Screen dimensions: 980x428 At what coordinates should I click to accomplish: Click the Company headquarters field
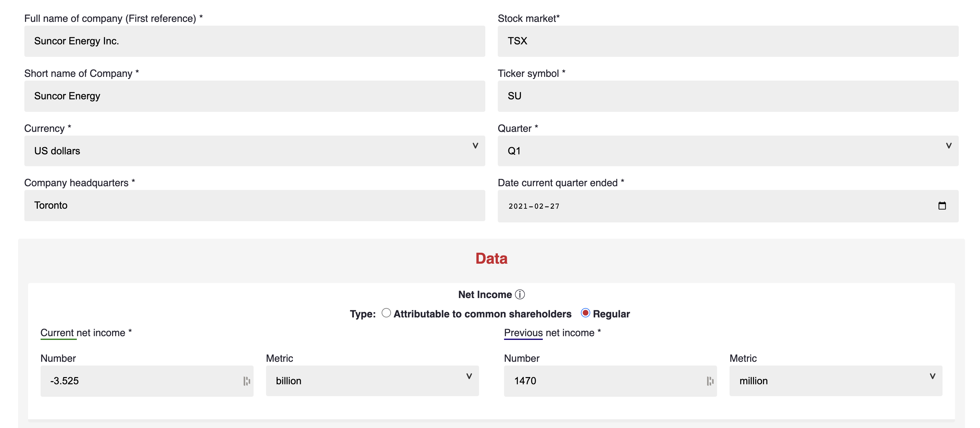(254, 206)
